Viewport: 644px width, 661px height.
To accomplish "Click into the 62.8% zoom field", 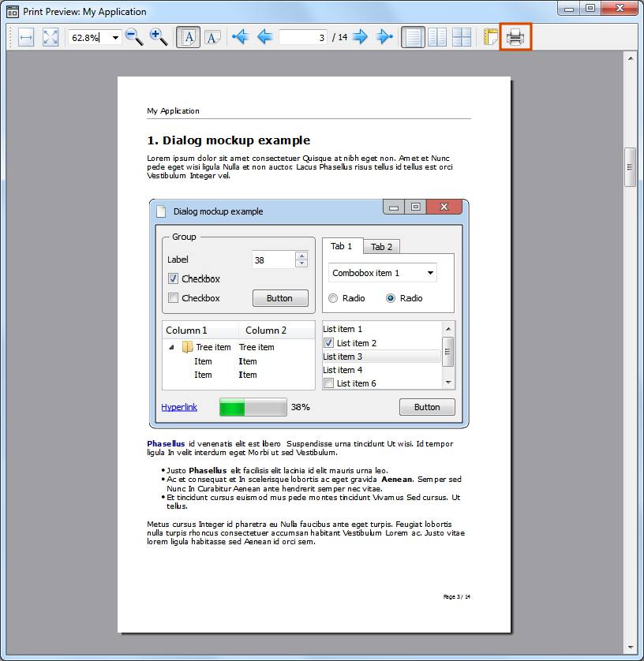I will tap(89, 38).
